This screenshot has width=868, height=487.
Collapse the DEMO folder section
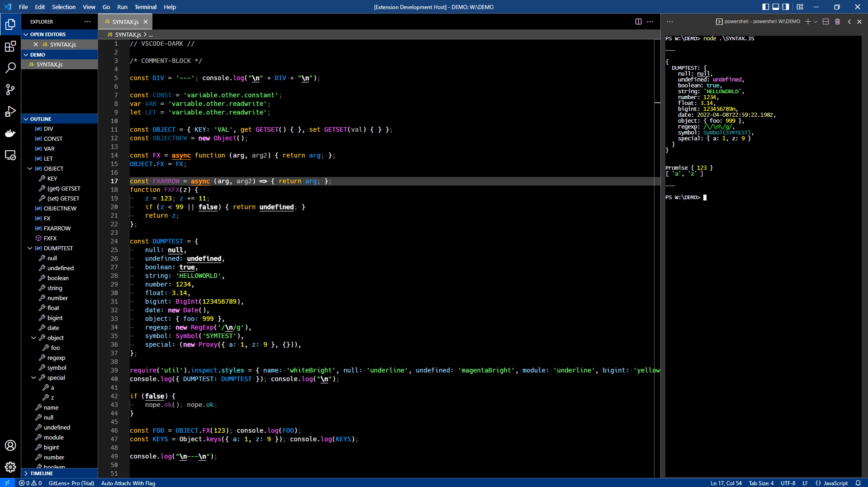coord(59,55)
